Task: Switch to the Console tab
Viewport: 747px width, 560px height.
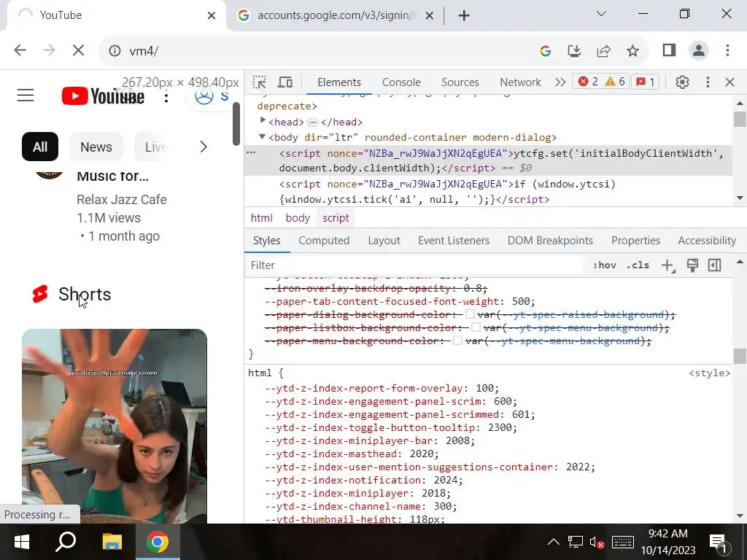Action: tap(401, 82)
